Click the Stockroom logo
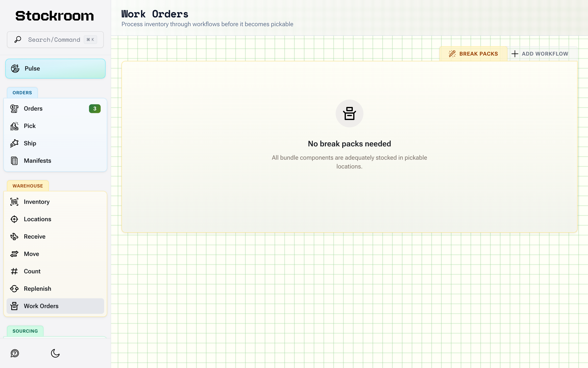Viewport: 588px width, 368px height. 55,16
